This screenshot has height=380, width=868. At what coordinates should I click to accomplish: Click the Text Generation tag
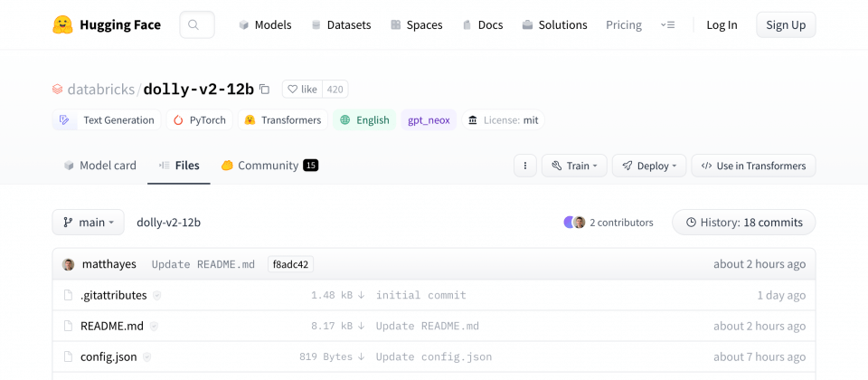click(x=107, y=120)
